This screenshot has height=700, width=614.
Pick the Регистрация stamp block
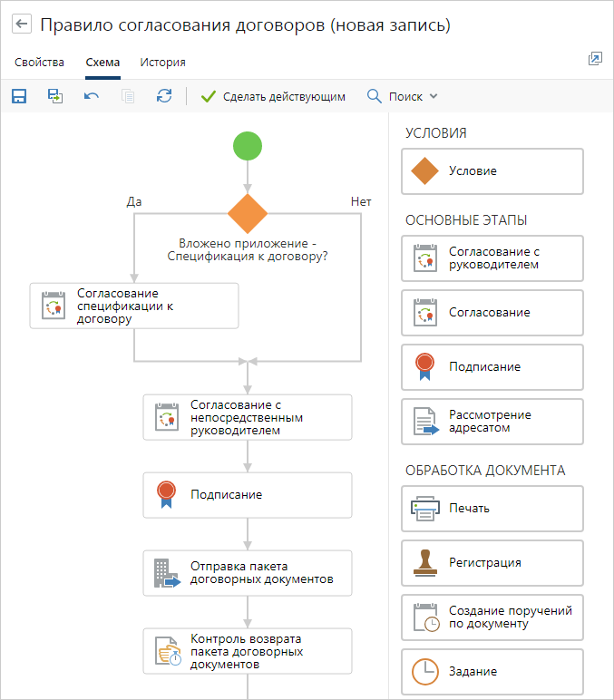coord(492,563)
